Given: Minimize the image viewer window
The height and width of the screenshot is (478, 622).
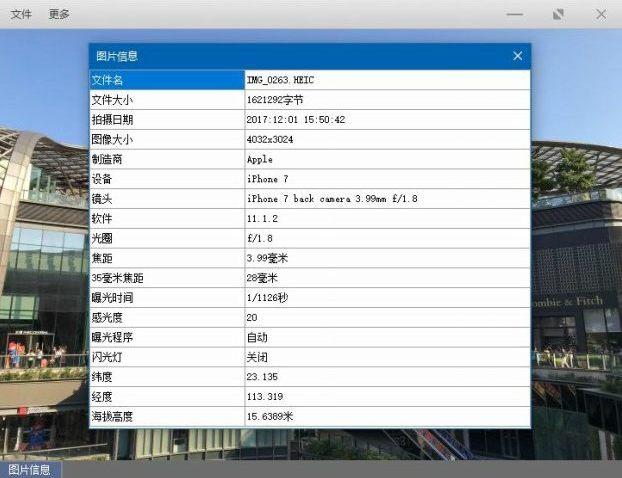Looking at the screenshot, I should click(515, 14).
